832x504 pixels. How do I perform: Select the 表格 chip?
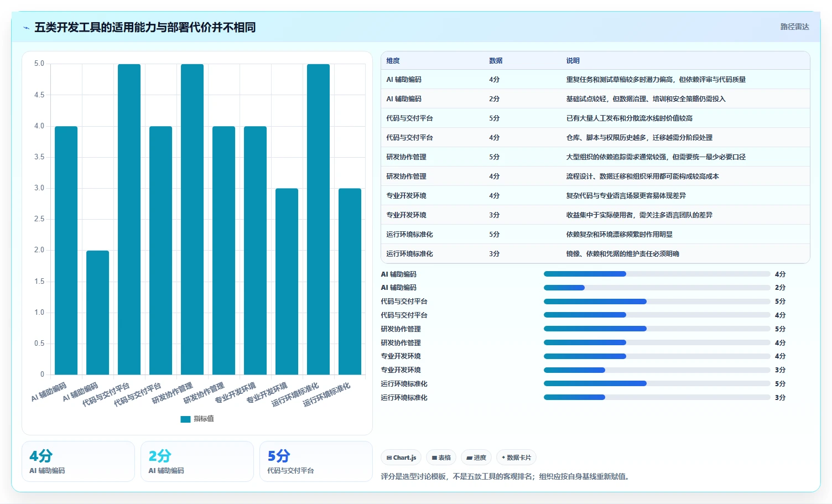[441, 458]
